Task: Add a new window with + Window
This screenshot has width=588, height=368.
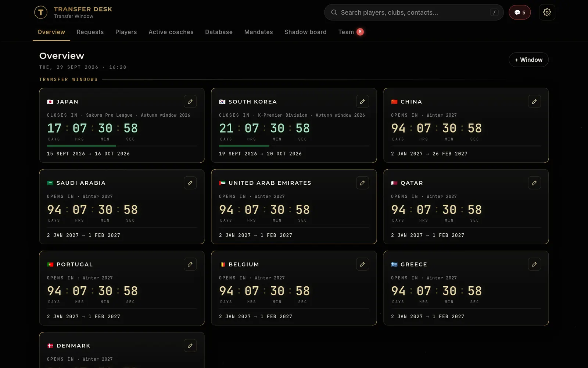Action: pyautogui.click(x=528, y=60)
